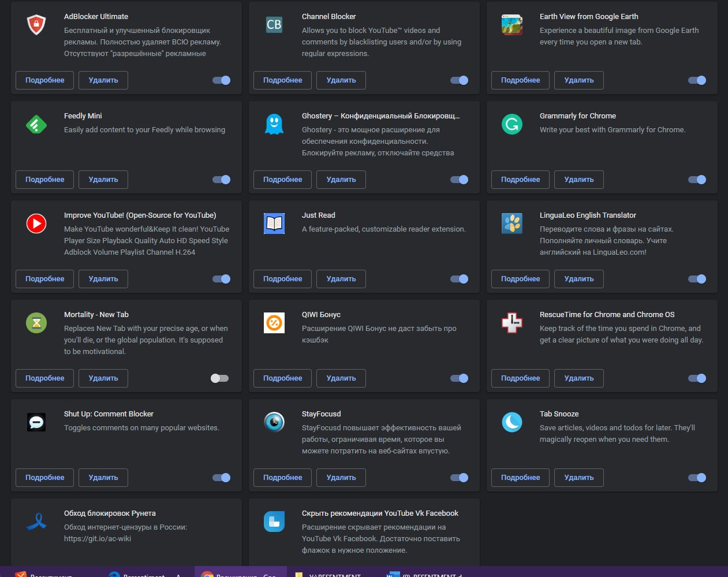Open Подробнее for Ghostery

pyautogui.click(x=283, y=180)
